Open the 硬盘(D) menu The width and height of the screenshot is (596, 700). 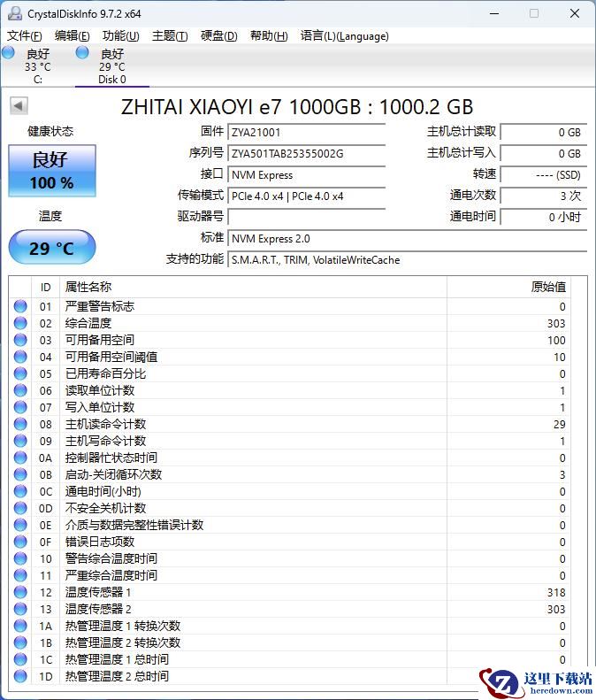pyautogui.click(x=219, y=35)
